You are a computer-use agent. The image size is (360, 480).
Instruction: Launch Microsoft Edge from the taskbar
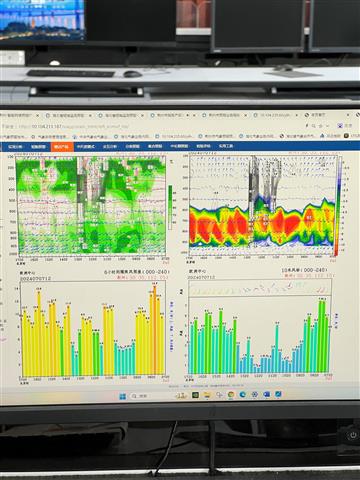click(243, 395)
